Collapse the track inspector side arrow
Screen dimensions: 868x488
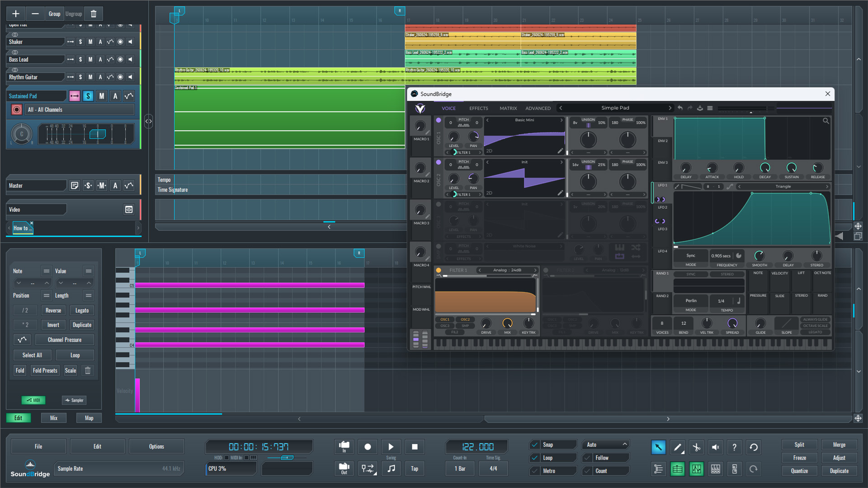(148, 121)
